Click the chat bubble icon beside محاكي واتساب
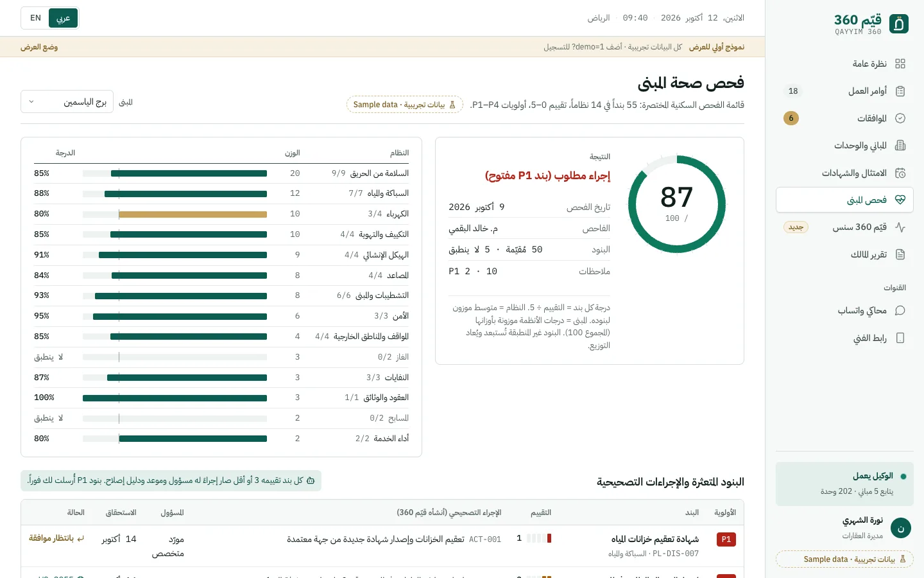The image size is (924, 578). click(900, 311)
